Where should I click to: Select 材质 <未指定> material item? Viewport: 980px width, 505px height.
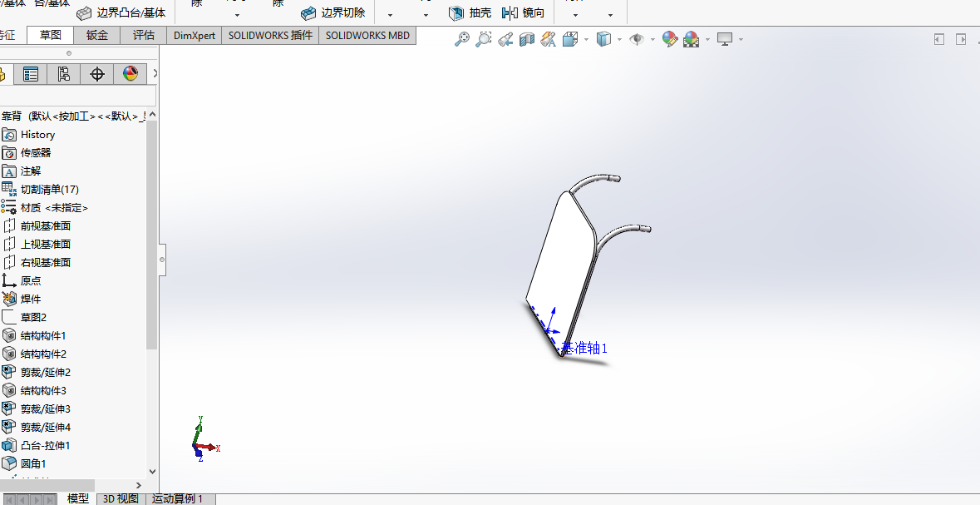point(44,208)
